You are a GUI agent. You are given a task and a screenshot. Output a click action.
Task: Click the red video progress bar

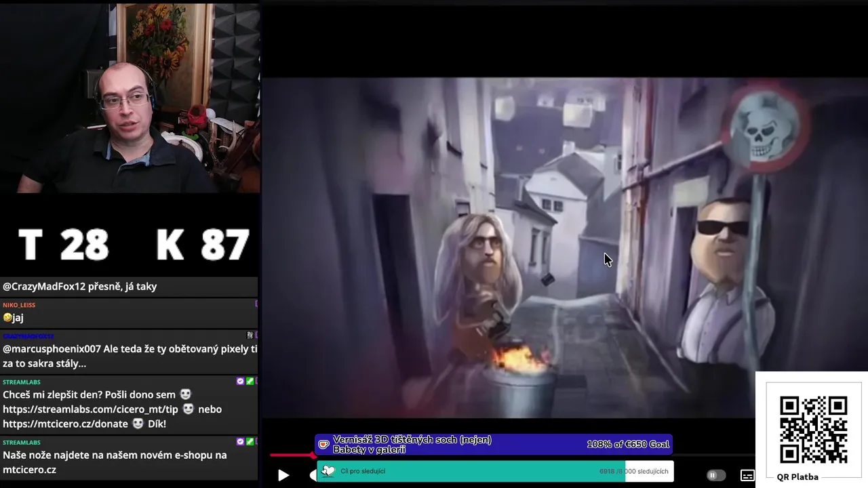pos(293,455)
